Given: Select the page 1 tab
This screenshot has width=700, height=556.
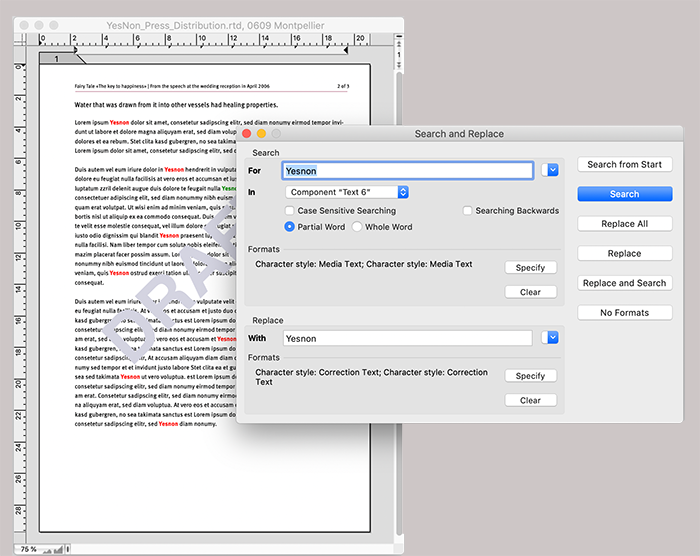Looking at the screenshot, I should click(x=57, y=59).
